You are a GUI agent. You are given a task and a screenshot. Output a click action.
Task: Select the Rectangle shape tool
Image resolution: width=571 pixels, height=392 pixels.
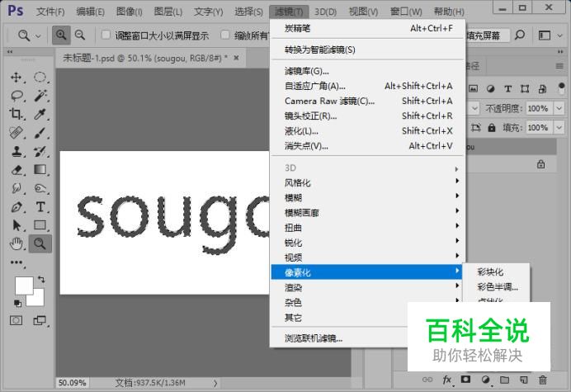tap(40, 225)
